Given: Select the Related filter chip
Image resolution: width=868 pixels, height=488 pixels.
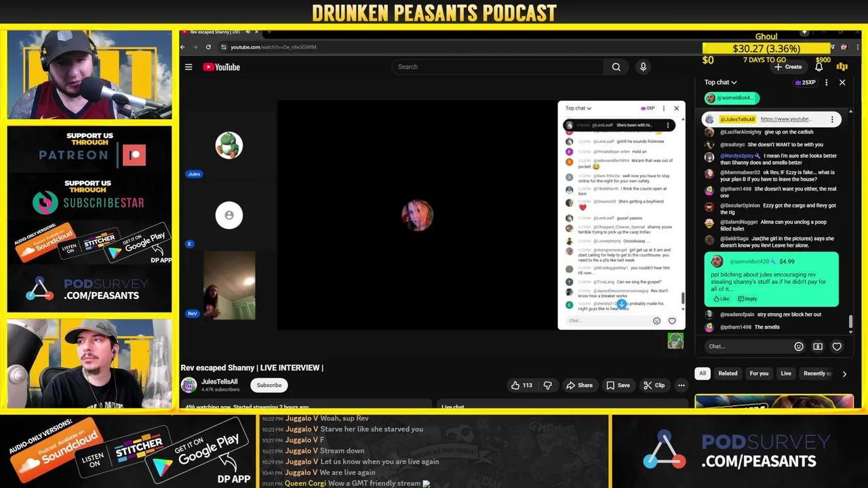Looking at the screenshot, I should click(x=728, y=373).
